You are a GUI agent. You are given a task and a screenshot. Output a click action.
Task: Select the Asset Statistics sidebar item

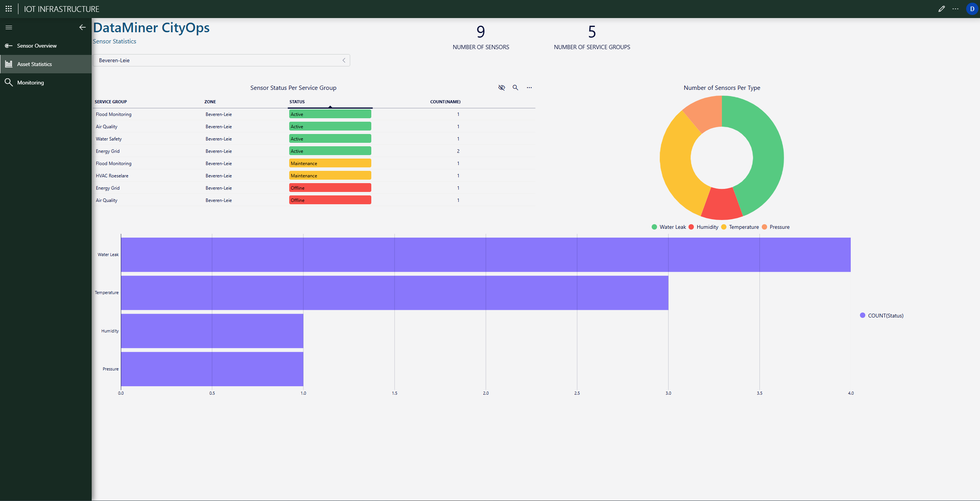pos(34,64)
